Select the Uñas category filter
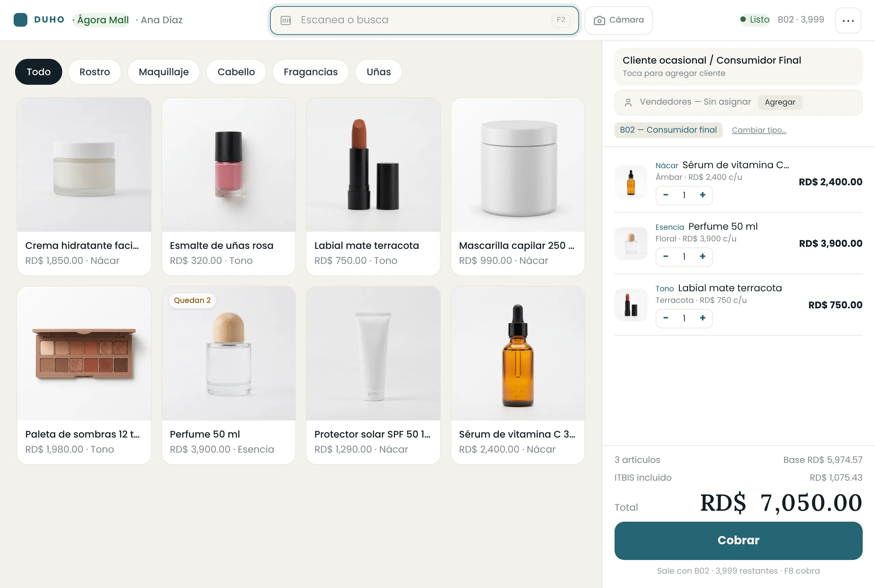Screen dimensions: 875x588 pos(379,72)
